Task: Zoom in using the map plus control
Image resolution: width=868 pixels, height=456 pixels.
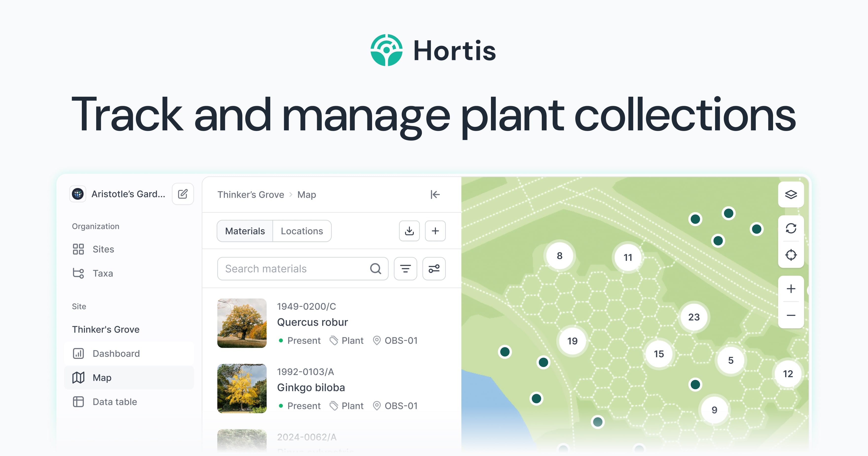Action: 791,288
